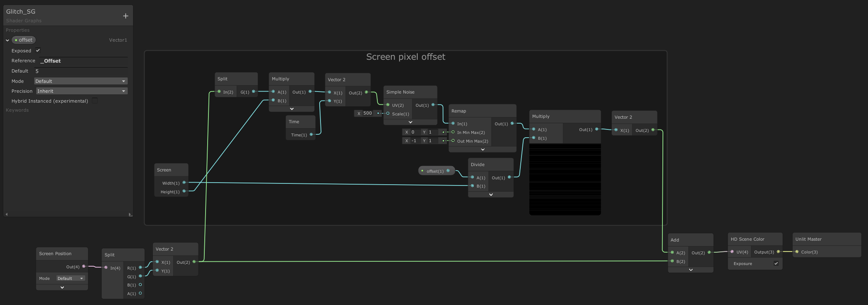Image resolution: width=868 pixels, height=305 pixels.
Task: Collapse the offset property foldout arrow
Action: pos(7,40)
